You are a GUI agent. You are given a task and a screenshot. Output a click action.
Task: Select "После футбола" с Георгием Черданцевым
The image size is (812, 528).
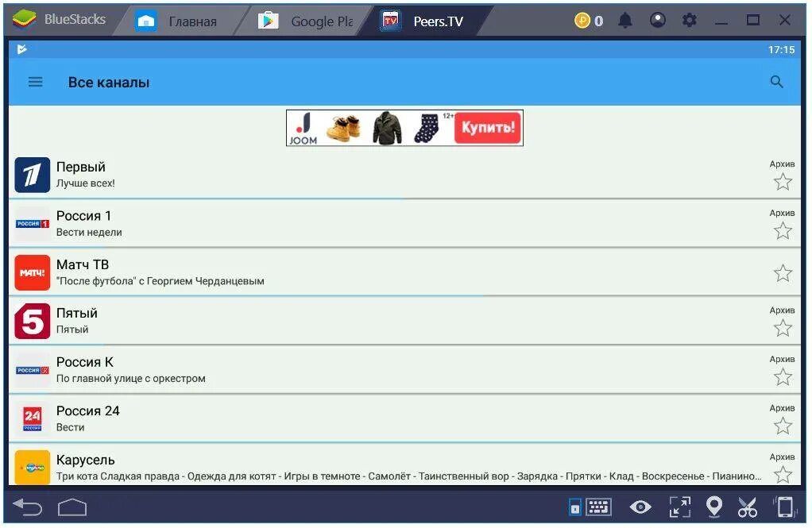160,280
